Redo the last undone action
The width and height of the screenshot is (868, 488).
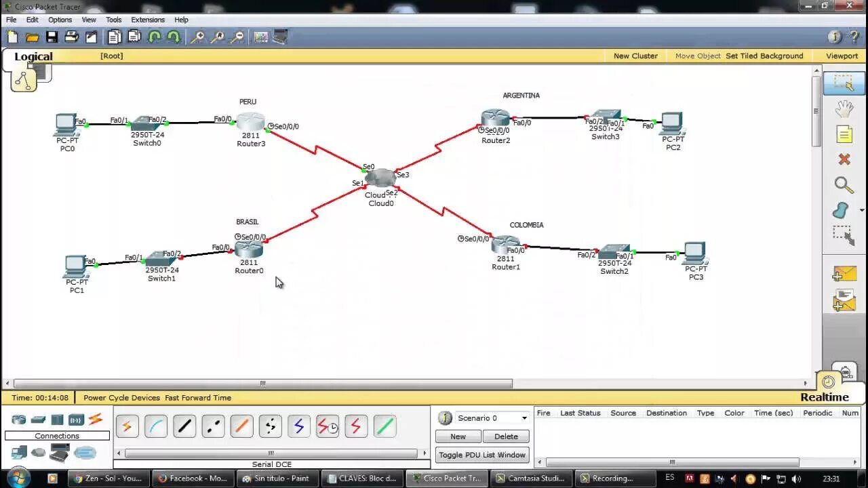[x=174, y=37]
